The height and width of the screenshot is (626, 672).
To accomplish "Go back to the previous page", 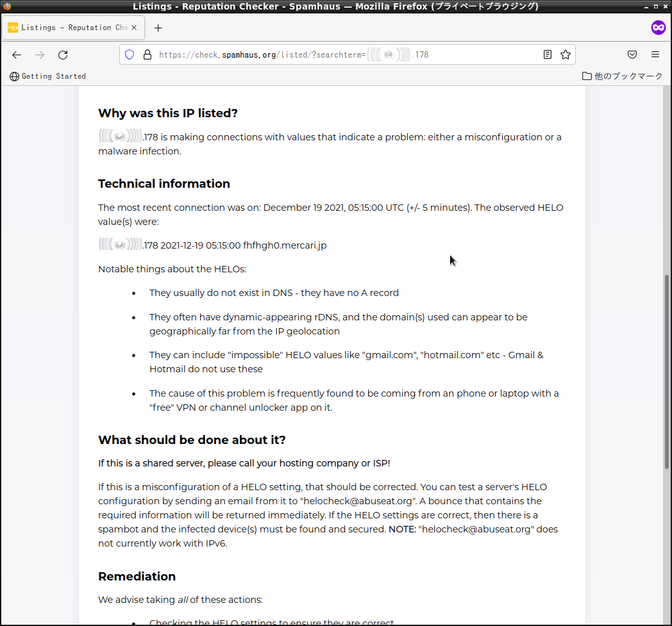I will (17, 55).
